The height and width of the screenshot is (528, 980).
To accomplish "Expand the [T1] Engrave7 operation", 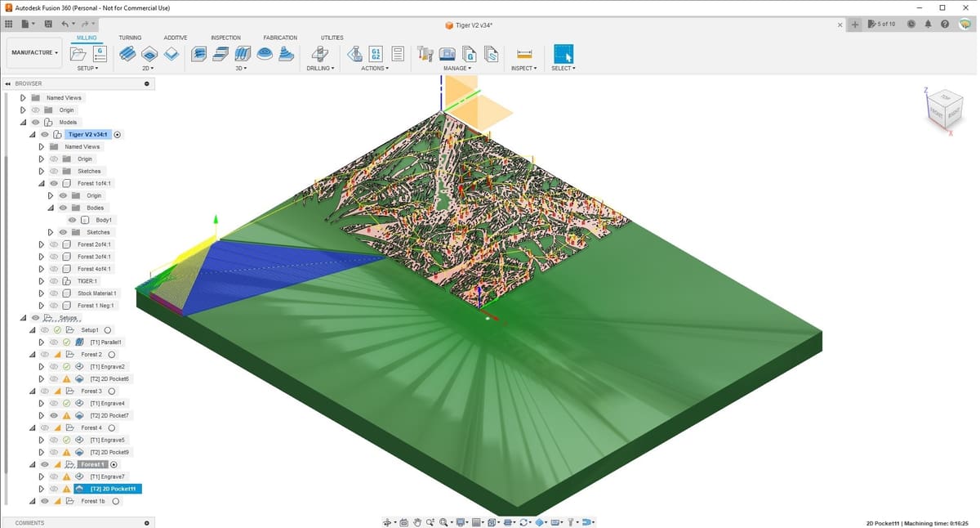I will [x=41, y=477].
